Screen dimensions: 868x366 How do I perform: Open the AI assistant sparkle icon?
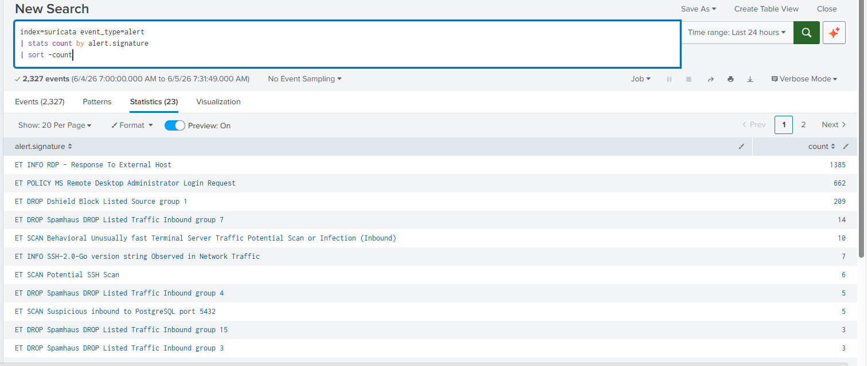[x=834, y=33]
